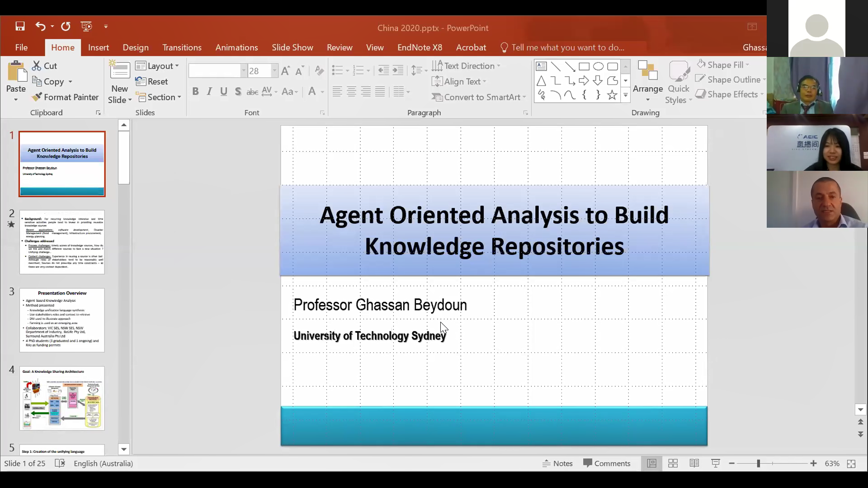Click the Paste clipboard icon
Image resolution: width=868 pixels, height=488 pixels.
(x=16, y=72)
